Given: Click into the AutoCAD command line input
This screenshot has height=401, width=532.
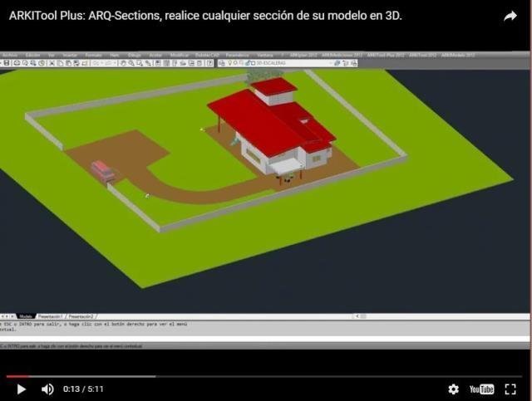Looking at the screenshot, I should pyautogui.click(x=264, y=339).
